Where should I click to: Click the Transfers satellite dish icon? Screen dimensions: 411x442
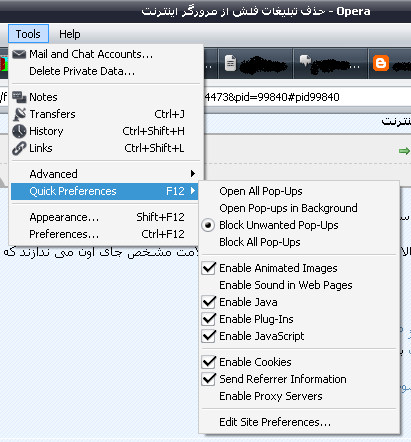(x=19, y=114)
